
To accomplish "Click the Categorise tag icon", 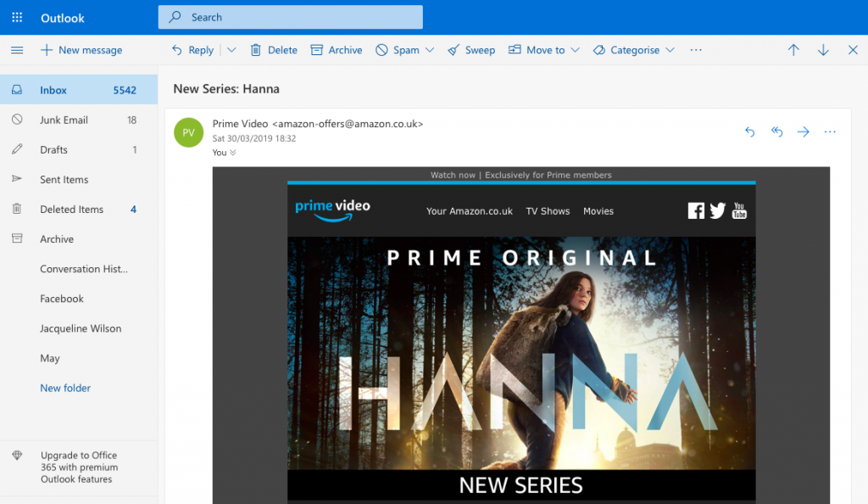I will [599, 50].
